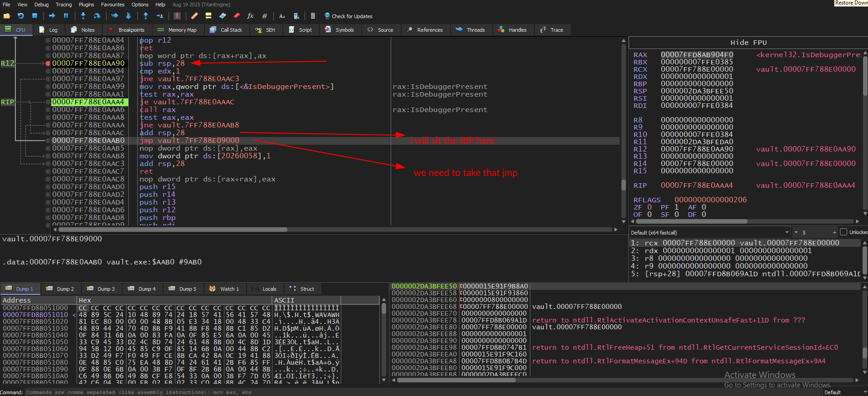Open the Plugins menu
This screenshot has height=396, width=868.
click(x=86, y=5)
